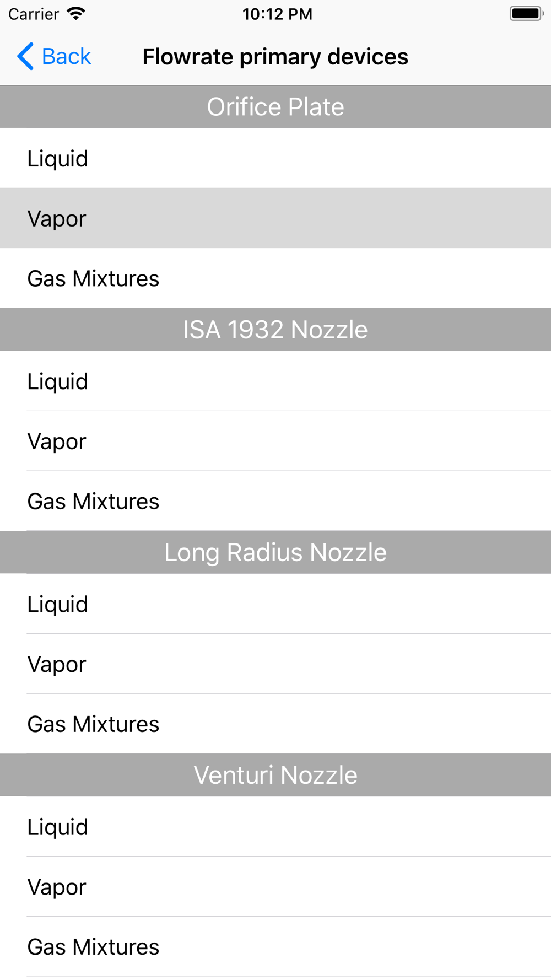Tap the Orifice Plate section header

coord(275,107)
